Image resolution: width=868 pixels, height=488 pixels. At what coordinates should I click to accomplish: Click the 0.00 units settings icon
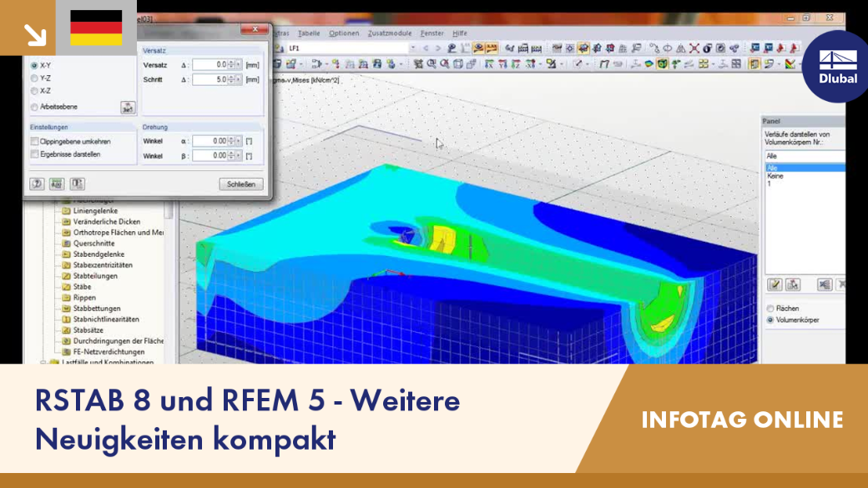(57, 184)
